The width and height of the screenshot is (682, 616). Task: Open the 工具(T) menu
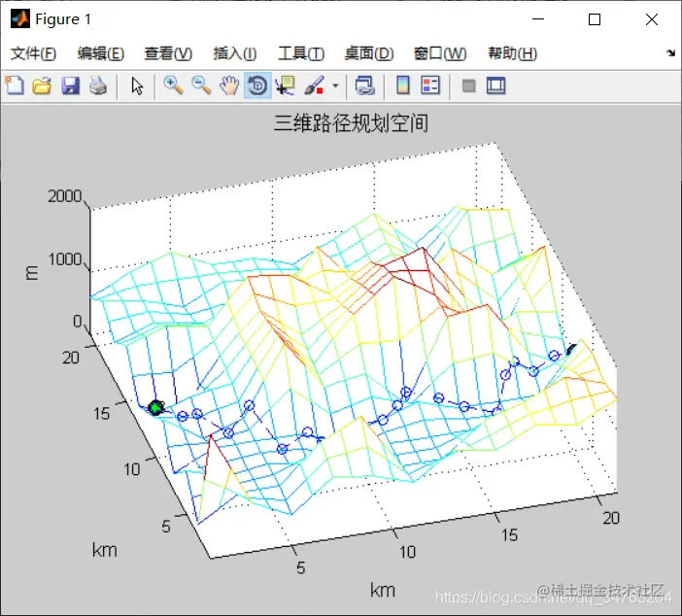(301, 53)
